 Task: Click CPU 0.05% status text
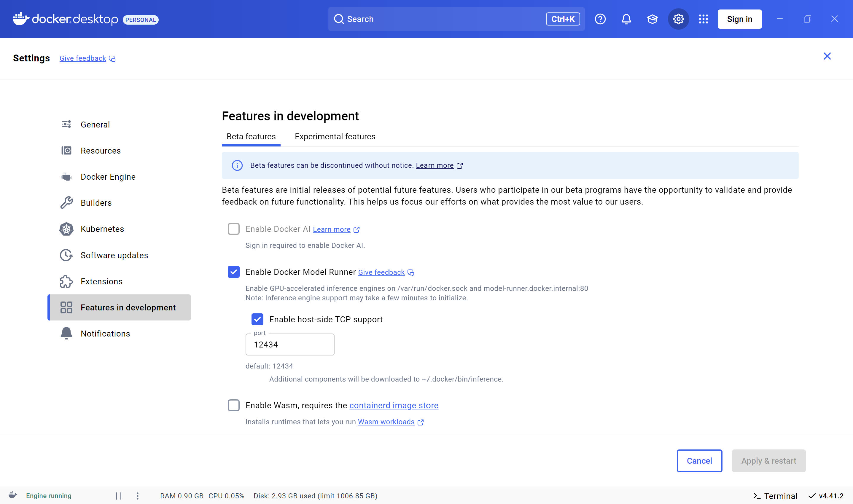pyautogui.click(x=226, y=496)
